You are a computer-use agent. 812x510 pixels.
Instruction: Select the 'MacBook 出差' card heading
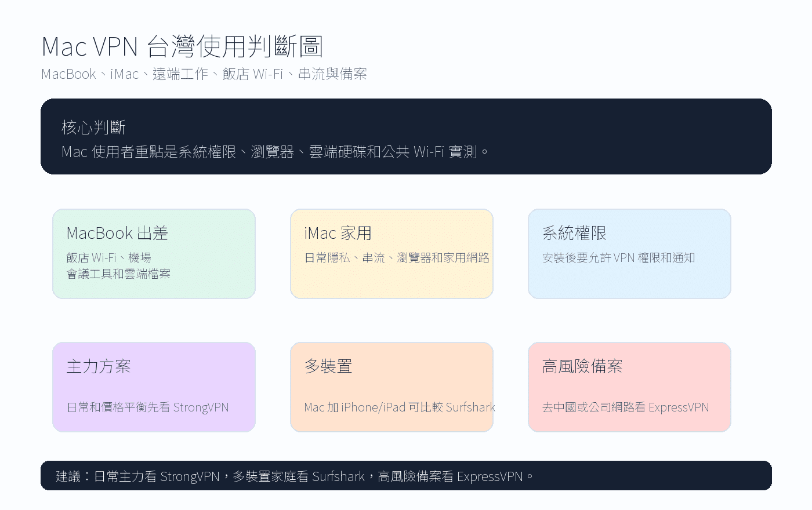pyautogui.click(x=117, y=233)
